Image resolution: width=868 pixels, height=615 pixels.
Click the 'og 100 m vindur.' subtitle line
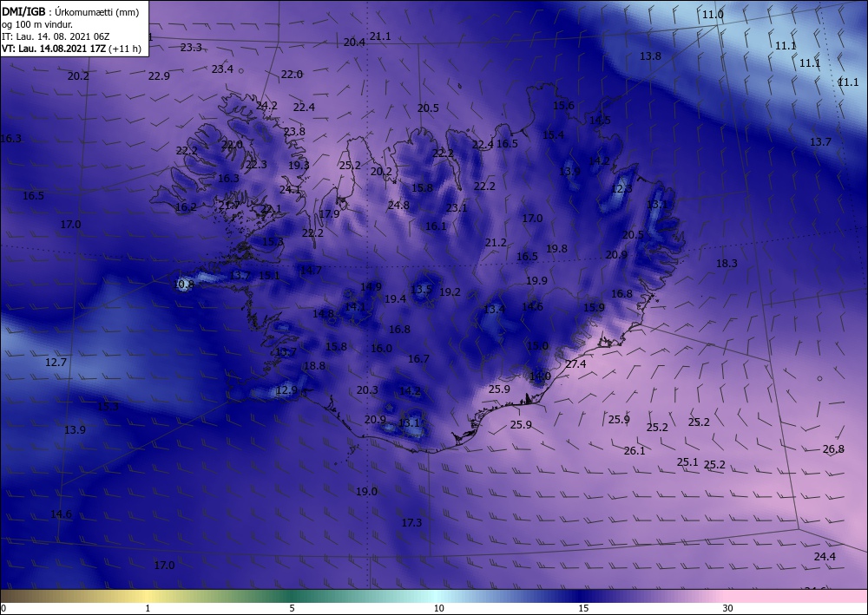37,23
